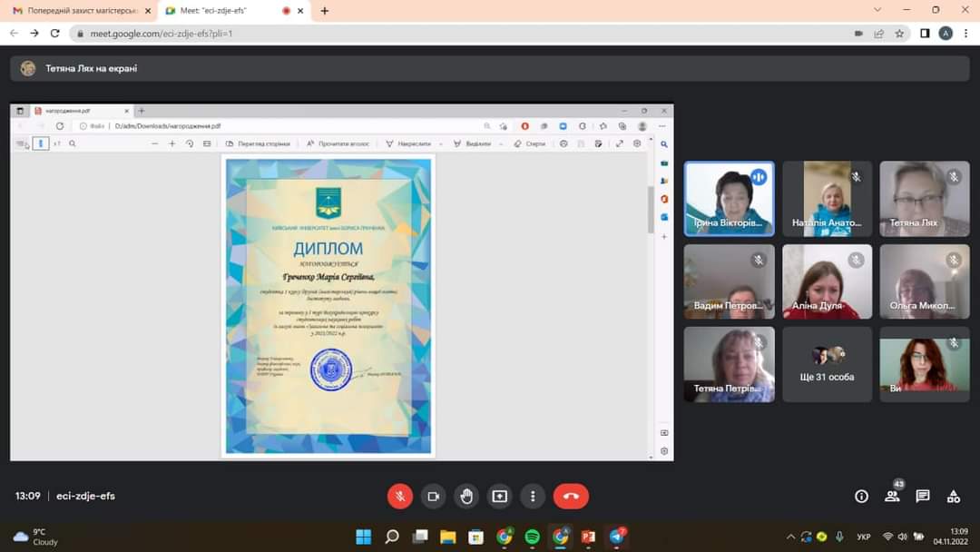Bookmark this page with the star icon
980x552 pixels.
tap(899, 34)
